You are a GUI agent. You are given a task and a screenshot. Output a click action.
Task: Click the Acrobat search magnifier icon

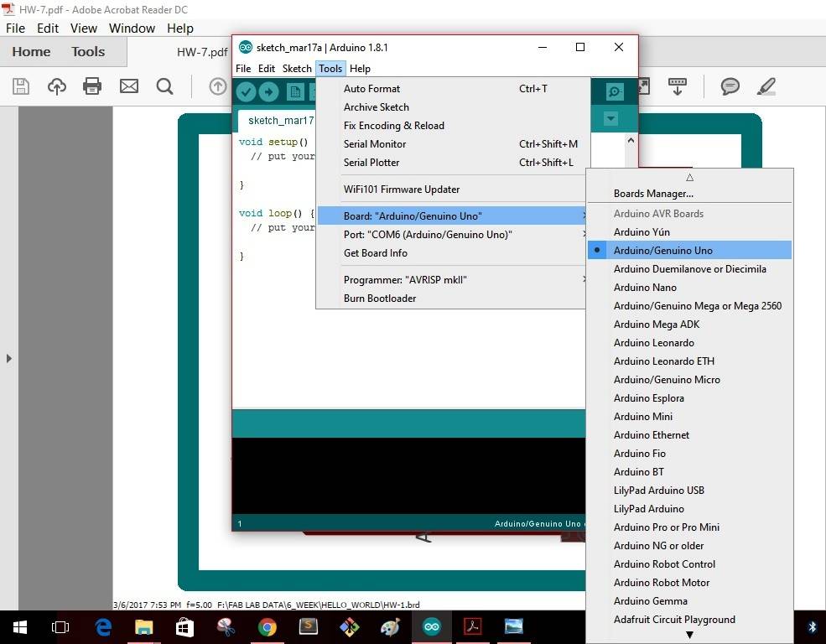[x=165, y=86]
